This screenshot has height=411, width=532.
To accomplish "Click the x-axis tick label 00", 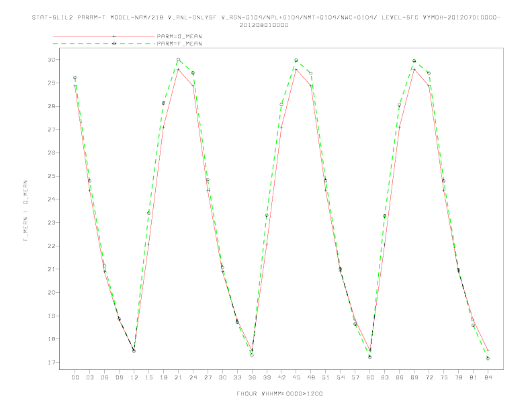I will tap(75, 377).
